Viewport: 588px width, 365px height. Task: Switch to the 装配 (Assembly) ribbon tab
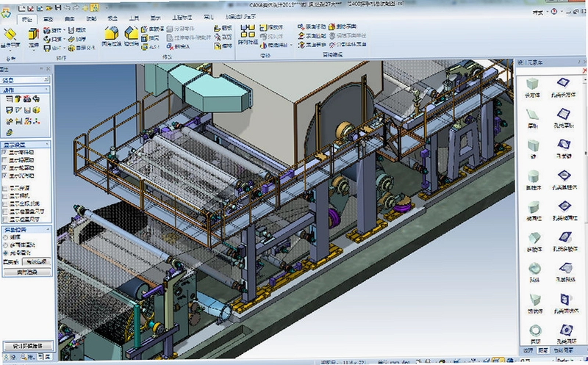(x=91, y=18)
